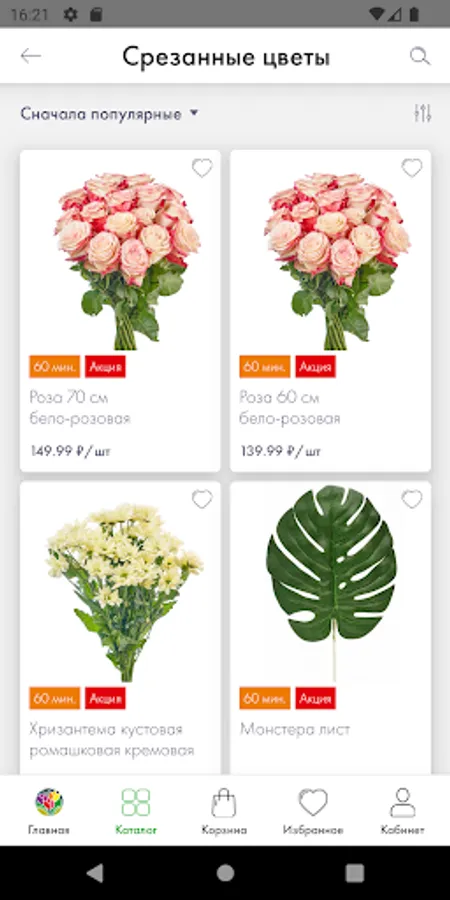Favorite the Роза 60 см heart
Image resolution: width=450 pixels, height=900 pixels.
(412, 168)
